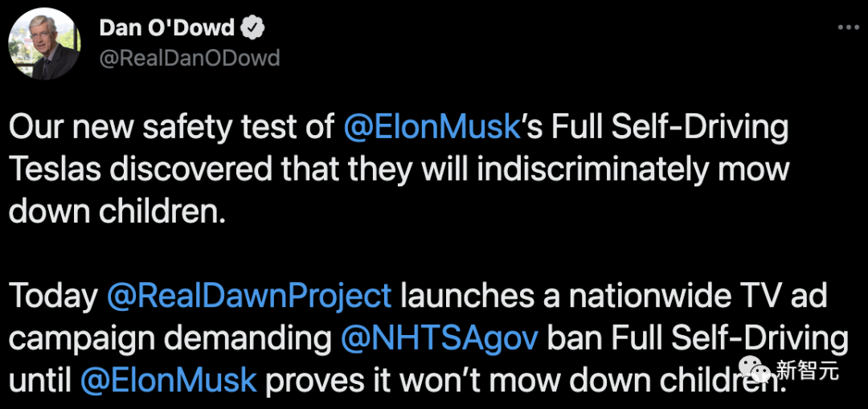Click the word "Today" starting the second paragraph
The height and width of the screenshot is (409, 868).
point(52,296)
